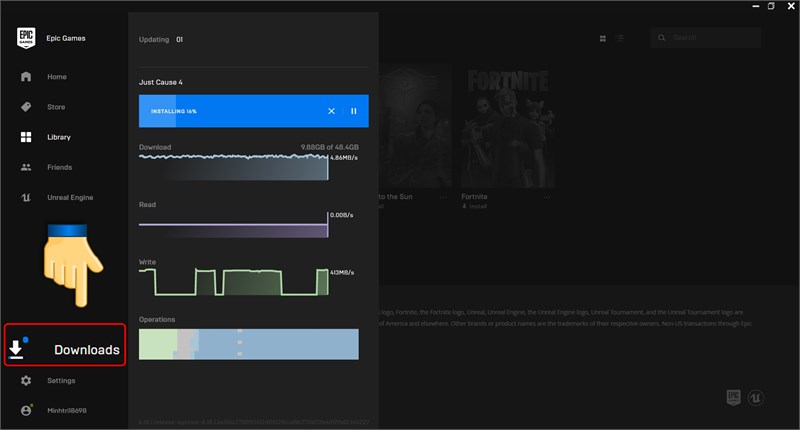Pause the Just Cause 4 installation
The image size is (800, 430).
click(x=354, y=111)
